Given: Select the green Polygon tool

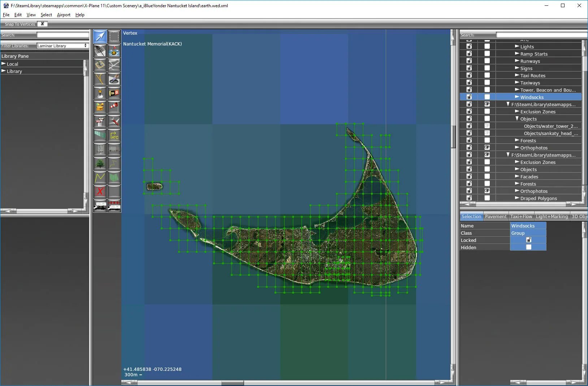Looking at the screenshot, I should click(x=114, y=177).
